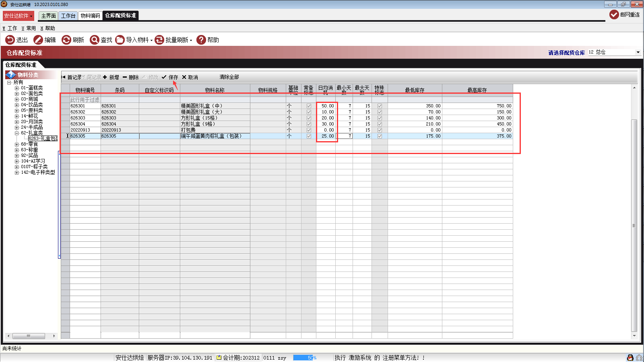The image size is (644, 362).
Task: Click the 最低库存 cell showing 210.00
Action: click(415, 124)
